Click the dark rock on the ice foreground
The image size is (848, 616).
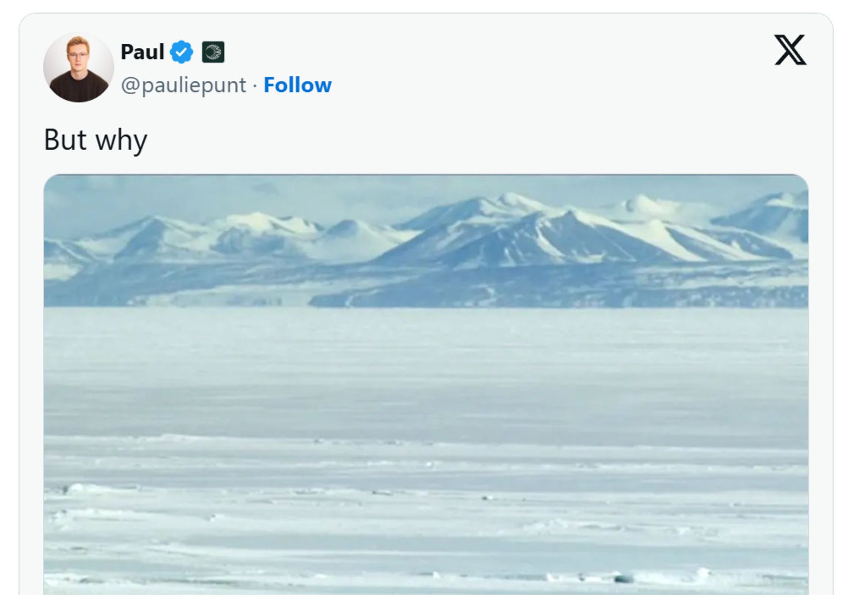[623, 578]
